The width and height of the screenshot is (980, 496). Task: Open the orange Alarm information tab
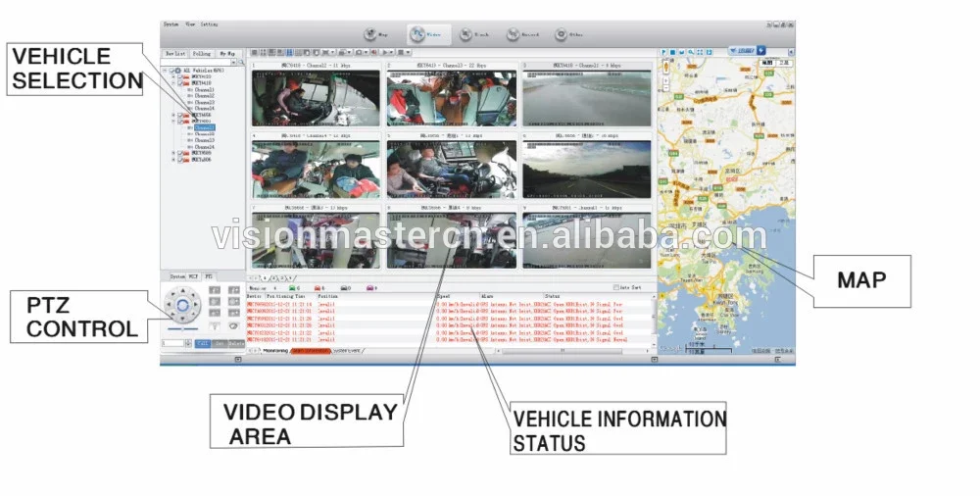point(311,351)
